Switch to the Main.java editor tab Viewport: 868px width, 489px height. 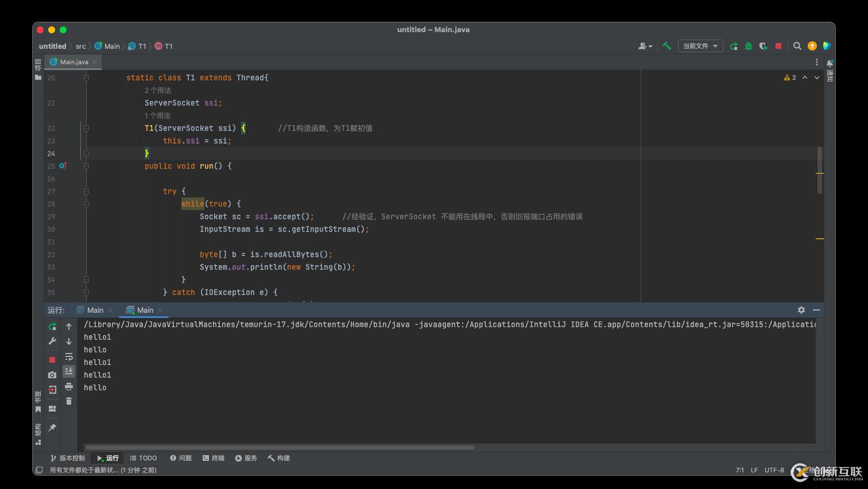tap(73, 62)
